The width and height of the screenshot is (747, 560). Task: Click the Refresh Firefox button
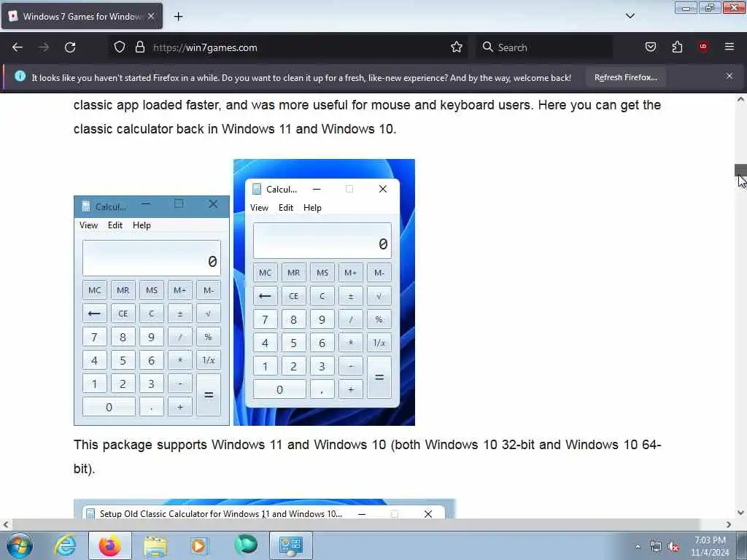click(x=625, y=77)
